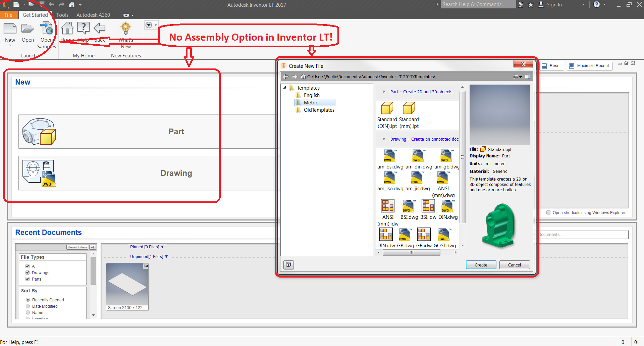Click the Create button in the dialog
This screenshot has width=644, height=346.
point(481,265)
